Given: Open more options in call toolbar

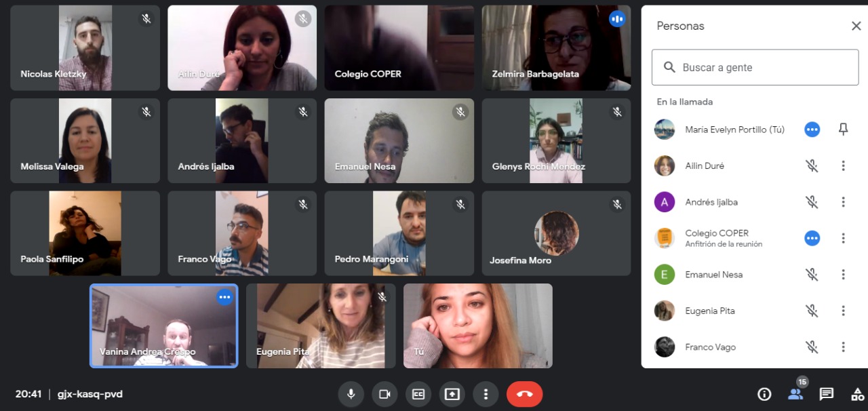Looking at the screenshot, I should pyautogui.click(x=486, y=394).
